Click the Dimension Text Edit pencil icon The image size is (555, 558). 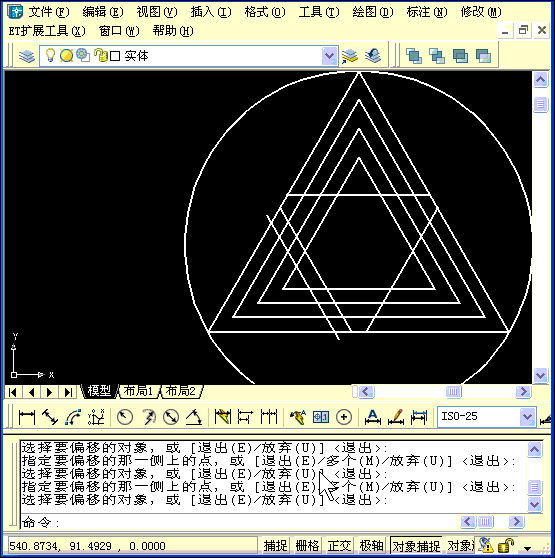pos(396,417)
